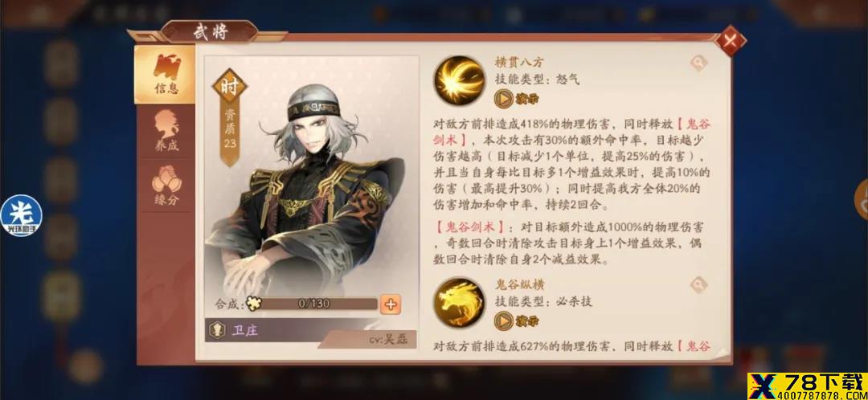Close the 武将 panel
Screen dimensions: 868x400
click(x=730, y=41)
